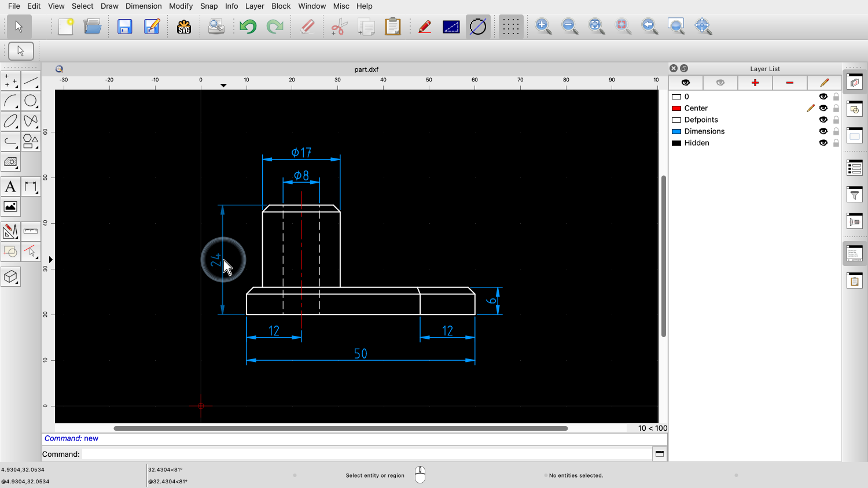Select the Text tool
The width and height of the screenshot is (868, 488).
pos(10,186)
